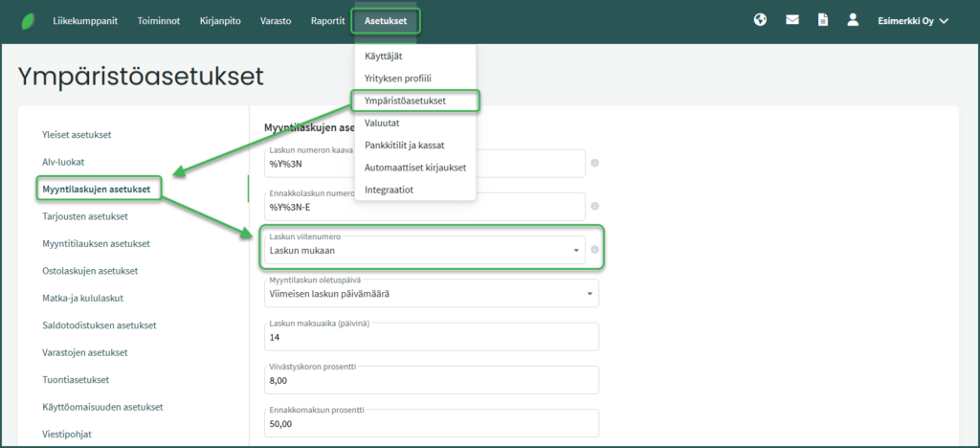This screenshot has height=448, width=980.
Task: Click info icon beside Ennakkolaskun numeron field
Action: click(594, 206)
